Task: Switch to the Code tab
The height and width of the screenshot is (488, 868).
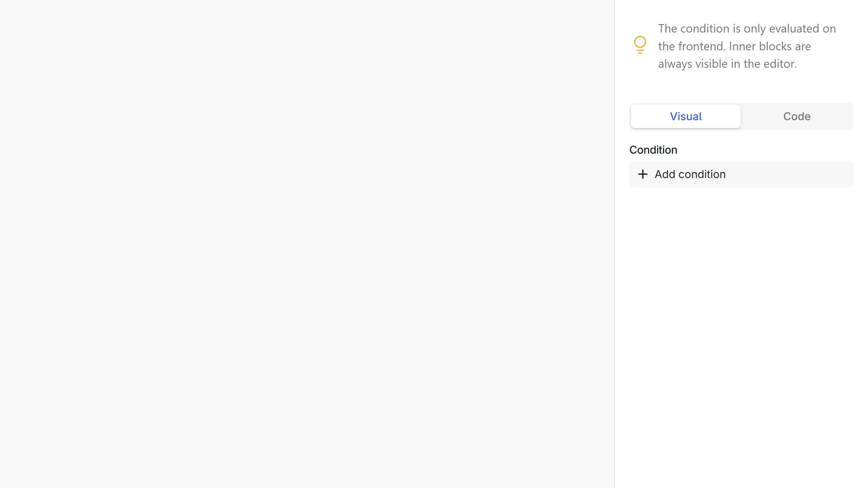Action: (x=797, y=116)
